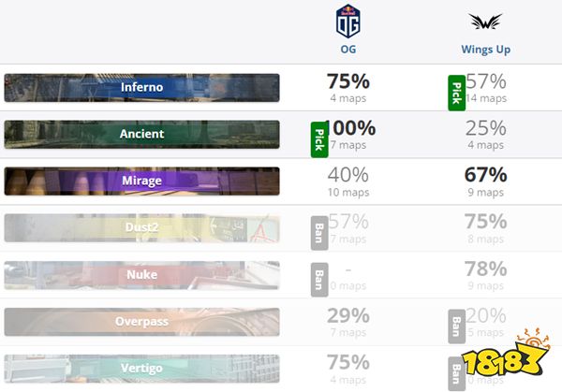Image resolution: width=562 pixels, height=392 pixels.
Task: Select the faded Vertigo map banner
Action: (x=142, y=369)
